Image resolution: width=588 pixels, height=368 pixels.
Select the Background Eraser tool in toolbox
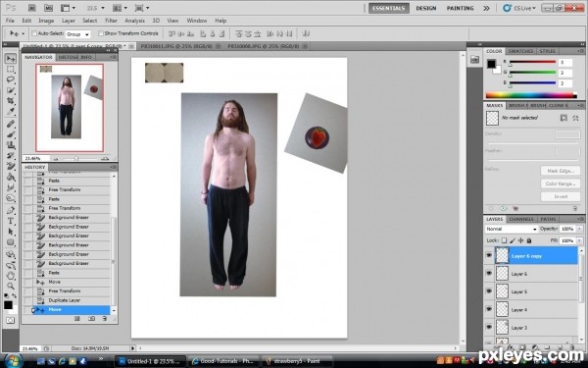tap(11, 166)
